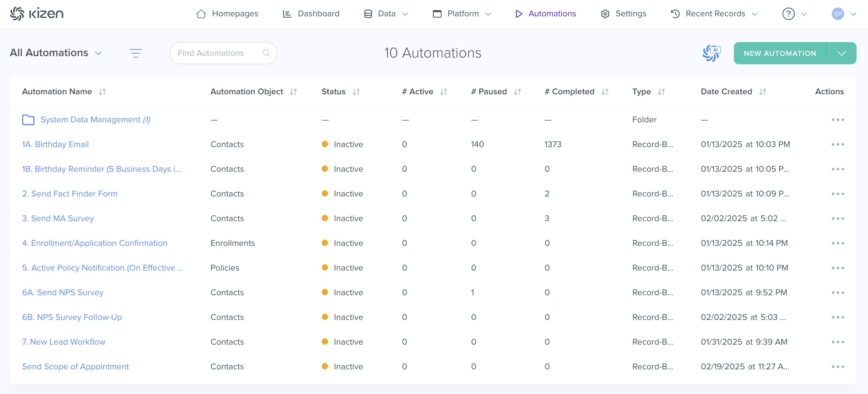Expand New Automation dropdown arrow
This screenshot has height=394, width=868.
click(841, 53)
